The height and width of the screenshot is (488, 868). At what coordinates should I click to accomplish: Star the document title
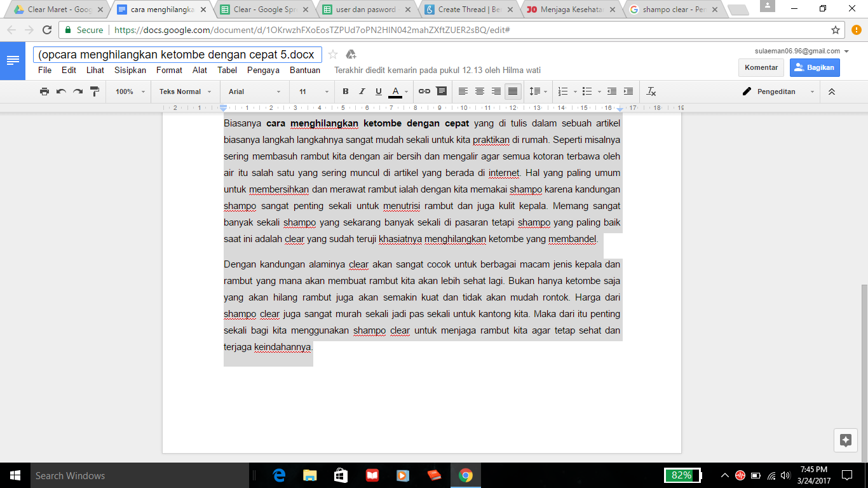click(x=333, y=55)
